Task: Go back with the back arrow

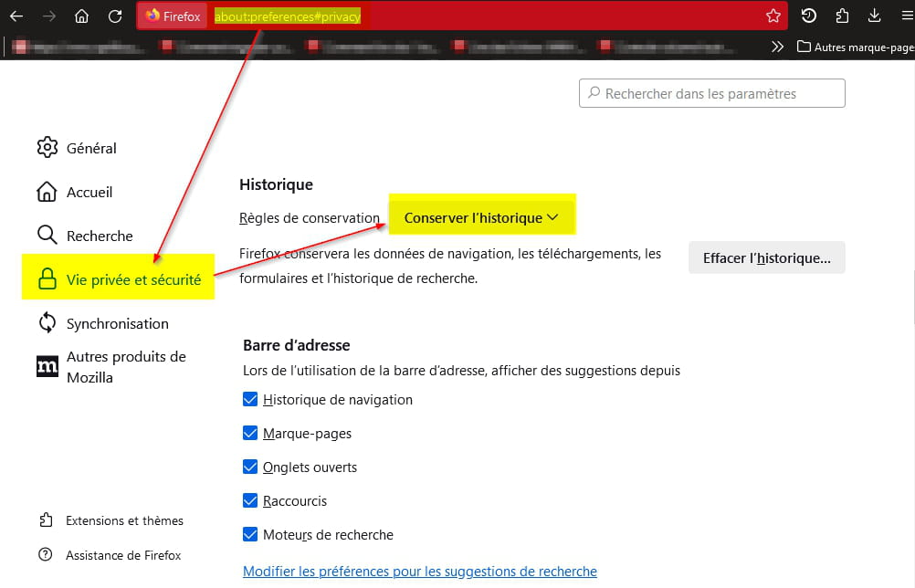Action: point(16,16)
